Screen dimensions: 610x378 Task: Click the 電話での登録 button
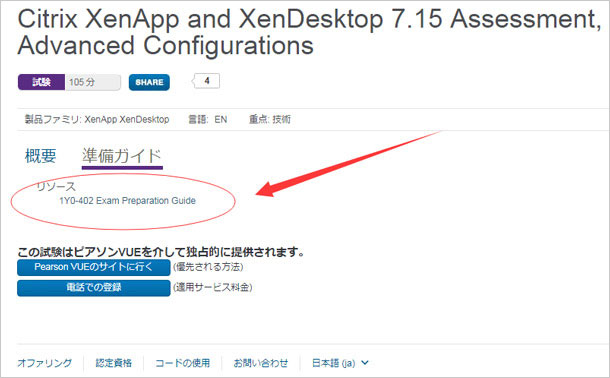[93, 288]
